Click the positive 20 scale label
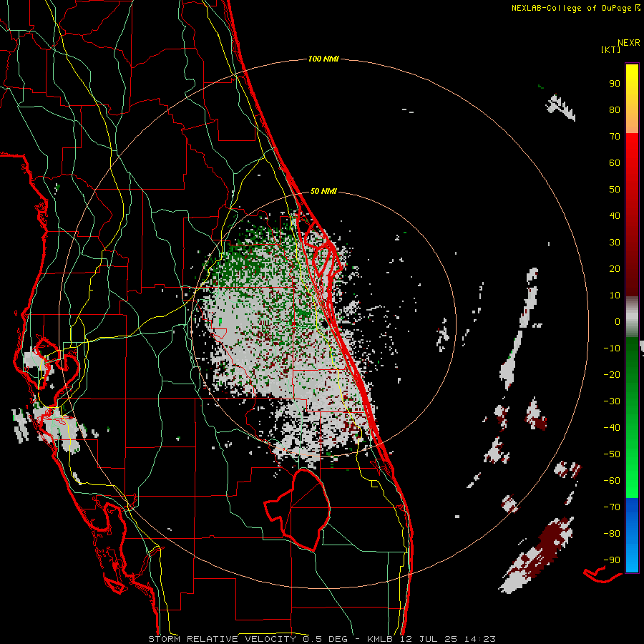644x644 pixels. click(615, 269)
